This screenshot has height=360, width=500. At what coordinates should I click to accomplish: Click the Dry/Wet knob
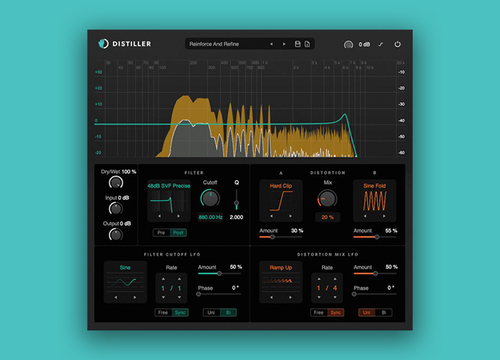point(116,182)
